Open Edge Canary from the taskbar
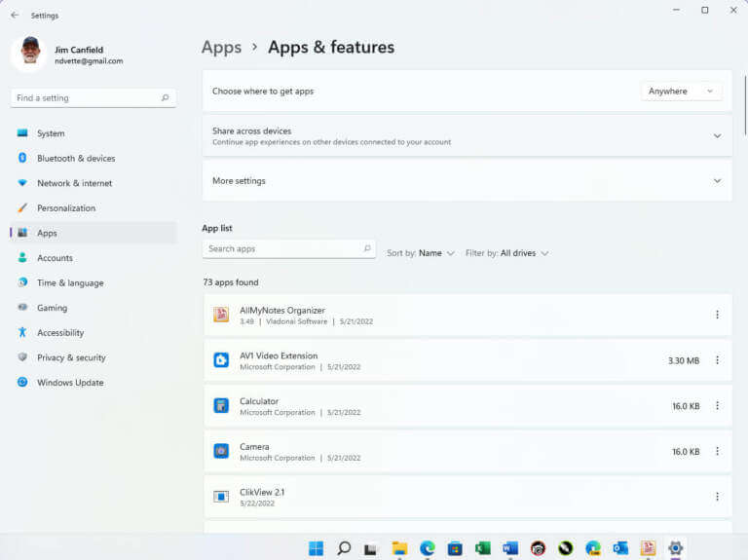This screenshot has height=560, width=748. (x=593, y=548)
